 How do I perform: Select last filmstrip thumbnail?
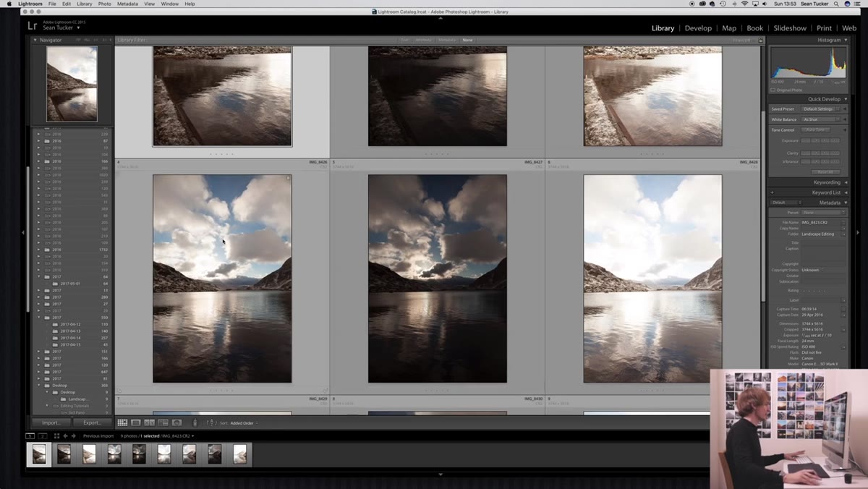239,454
